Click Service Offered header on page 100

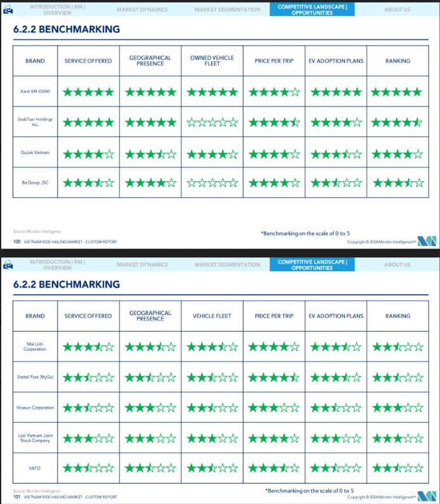[88, 61]
